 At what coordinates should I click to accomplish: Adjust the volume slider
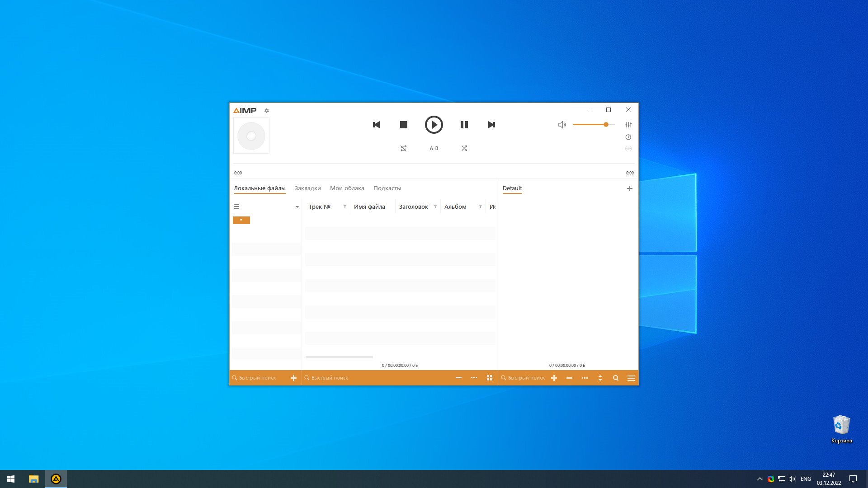coord(594,125)
